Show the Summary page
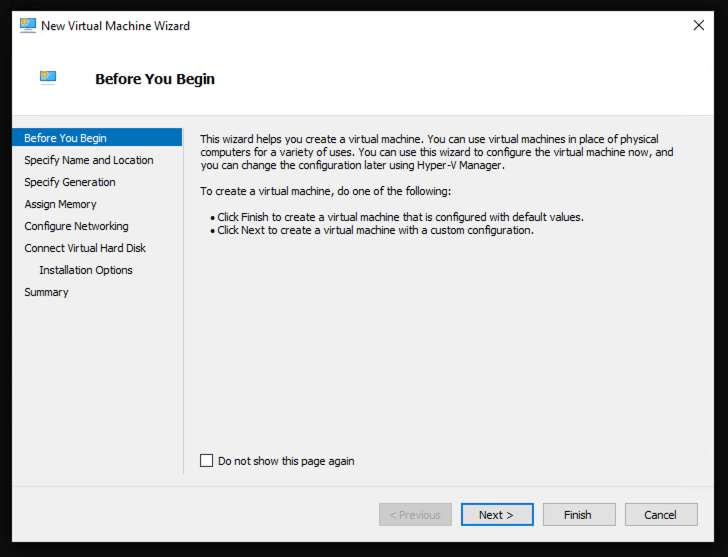 [x=46, y=292]
